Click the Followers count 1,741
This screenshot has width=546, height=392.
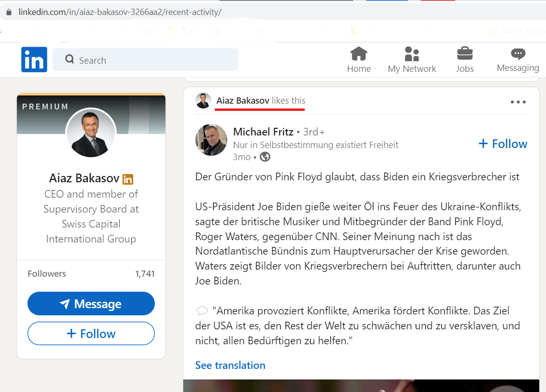pyautogui.click(x=145, y=274)
